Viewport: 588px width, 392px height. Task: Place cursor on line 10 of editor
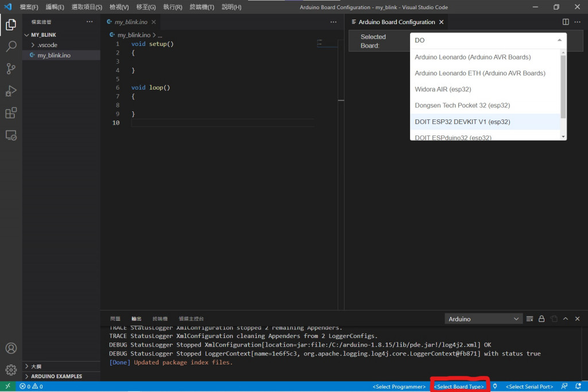pyautogui.click(x=223, y=123)
